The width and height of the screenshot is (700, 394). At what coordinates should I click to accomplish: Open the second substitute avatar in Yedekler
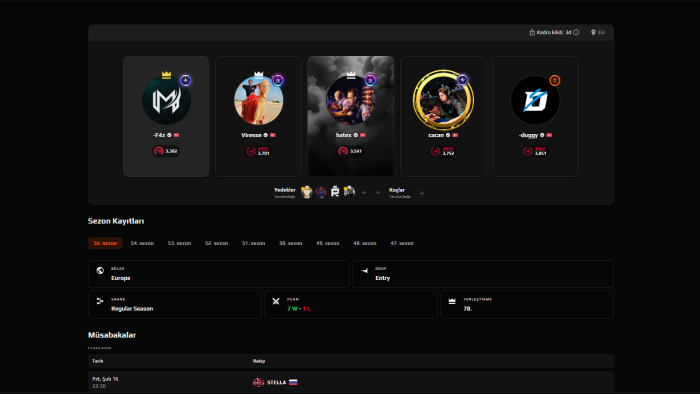[321, 192]
